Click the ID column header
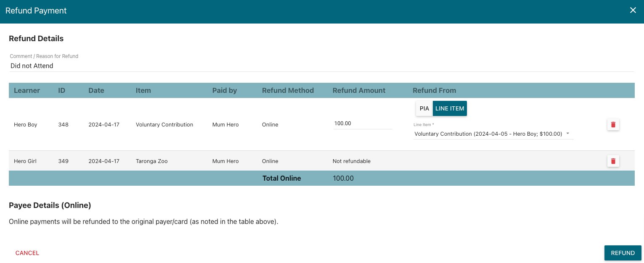This screenshot has height=263, width=644. 62,90
